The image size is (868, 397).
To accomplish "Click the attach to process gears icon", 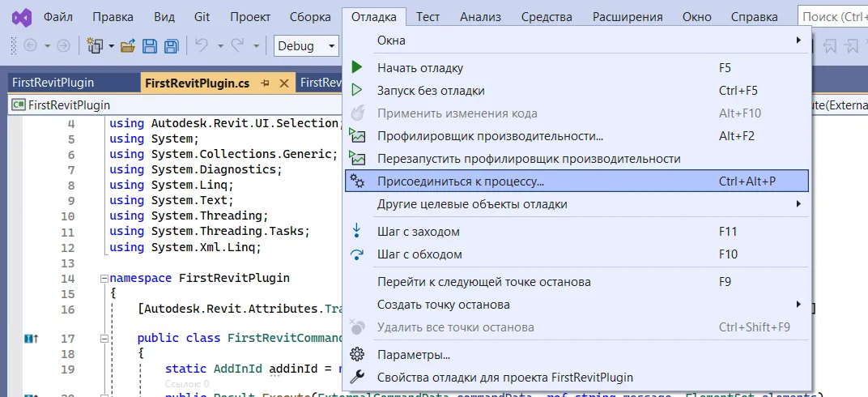I will (x=358, y=181).
